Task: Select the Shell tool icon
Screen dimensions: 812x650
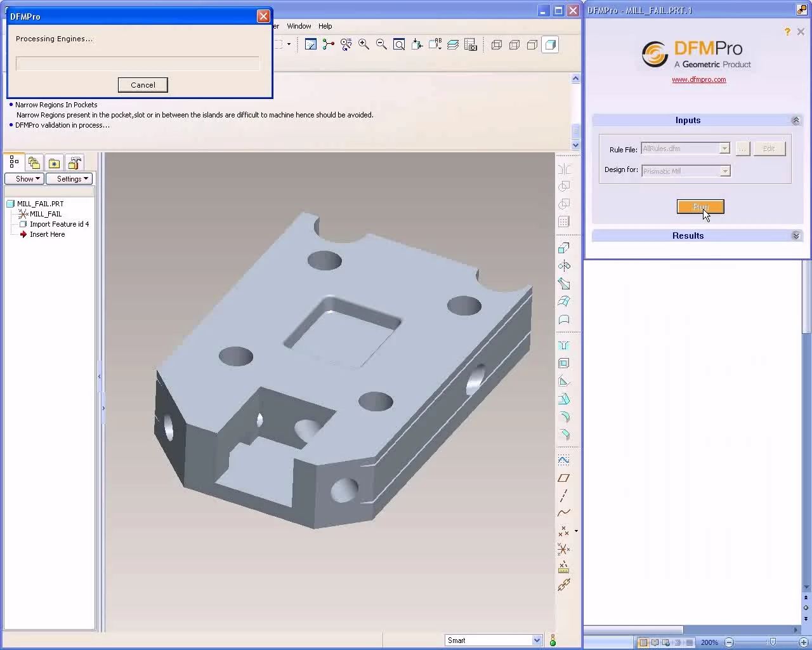Action: click(x=564, y=364)
